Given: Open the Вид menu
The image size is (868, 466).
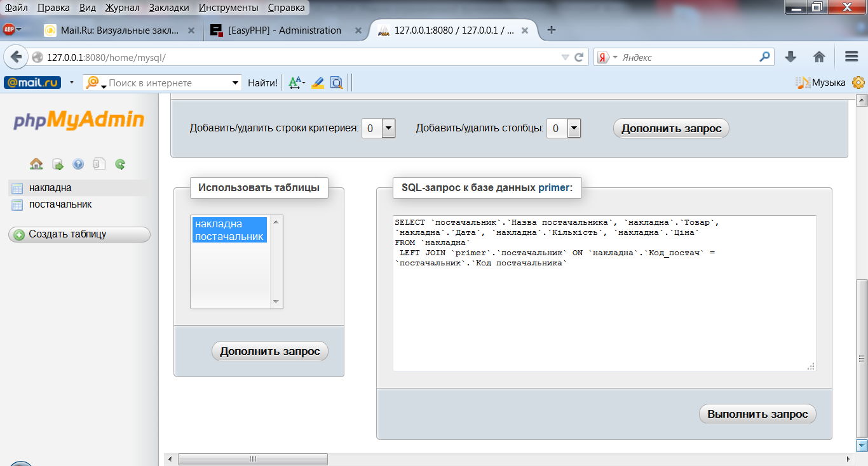Looking at the screenshot, I should click(87, 8).
